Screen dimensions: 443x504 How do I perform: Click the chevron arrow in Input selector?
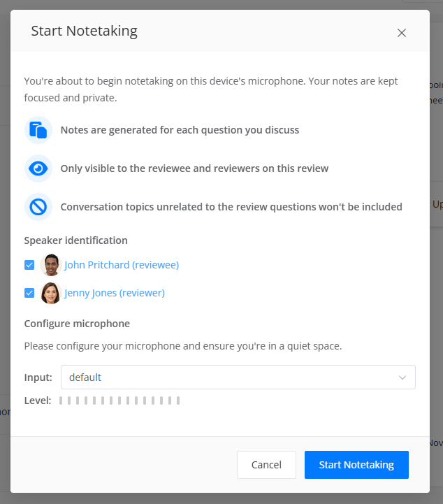[x=402, y=377]
